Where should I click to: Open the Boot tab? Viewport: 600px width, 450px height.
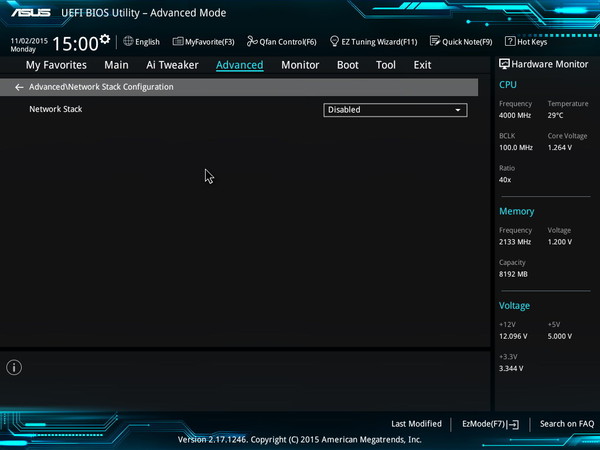[x=348, y=65]
